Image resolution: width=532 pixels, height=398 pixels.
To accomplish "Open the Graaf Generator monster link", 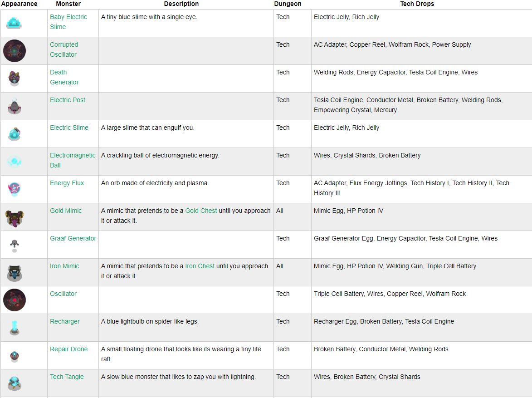I will click(73, 238).
